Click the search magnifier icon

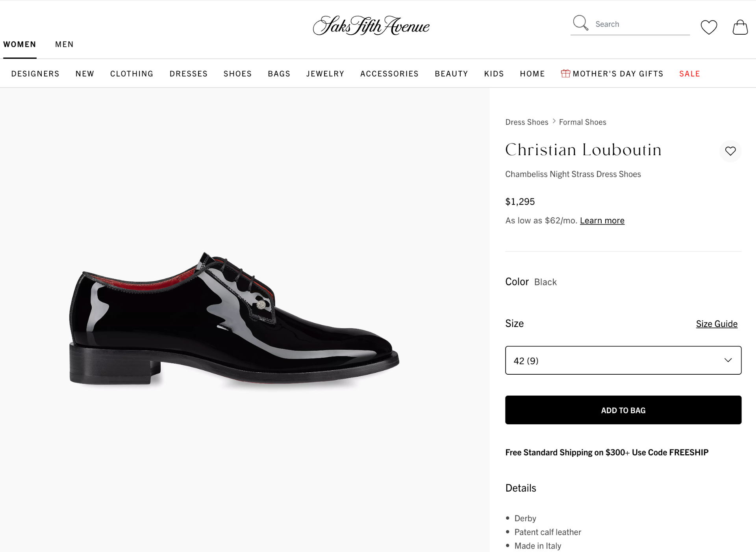tap(580, 24)
